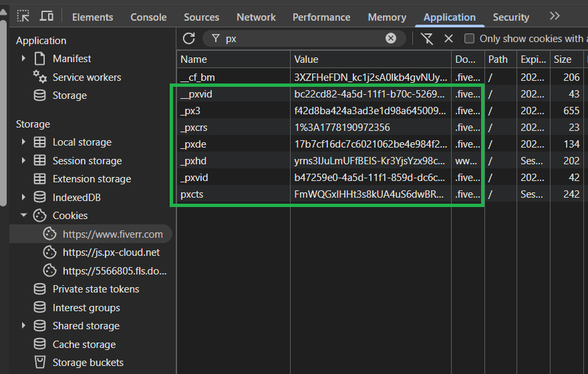Select https://www.fiverr.com cookies entry
Image resolution: width=588 pixels, height=374 pixels.
tap(112, 234)
